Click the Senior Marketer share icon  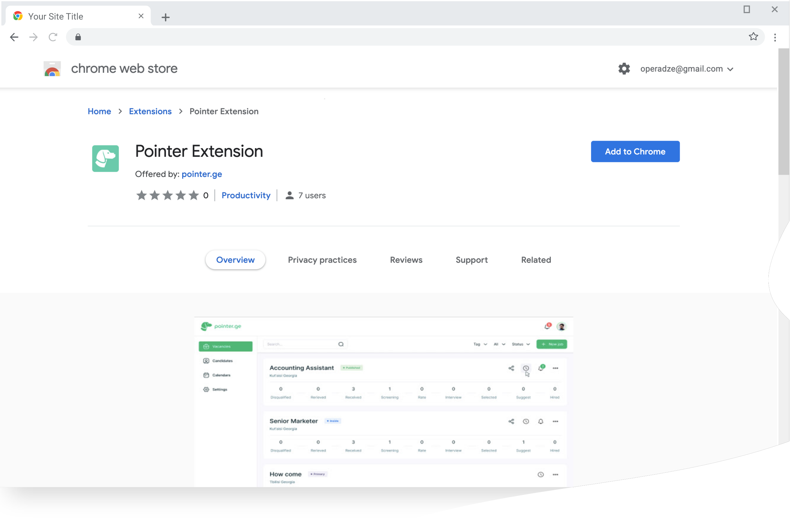pyautogui.click(x=511, y=422)
